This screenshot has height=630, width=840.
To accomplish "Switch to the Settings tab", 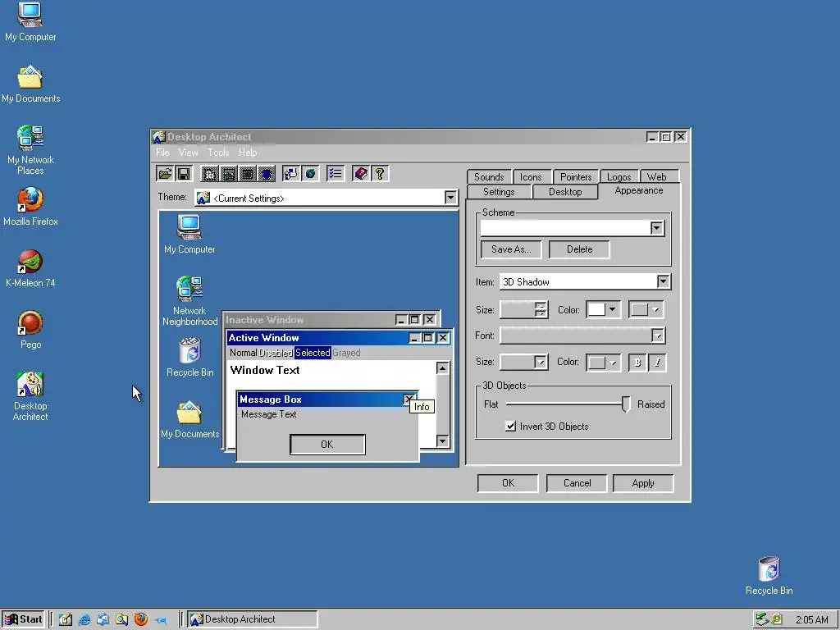I will coord(499,192).
